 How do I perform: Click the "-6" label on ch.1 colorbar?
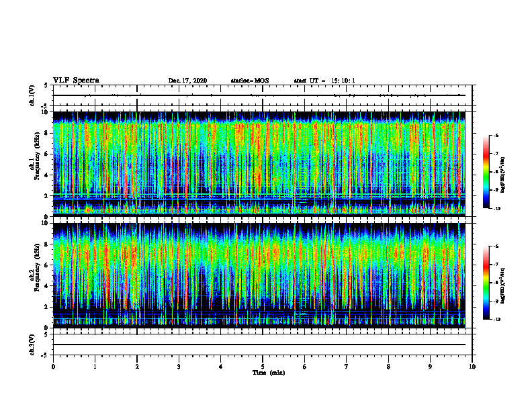496,135
